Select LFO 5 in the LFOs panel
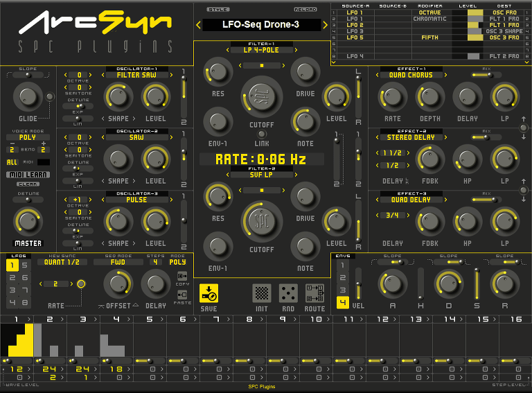 (25, 265)
